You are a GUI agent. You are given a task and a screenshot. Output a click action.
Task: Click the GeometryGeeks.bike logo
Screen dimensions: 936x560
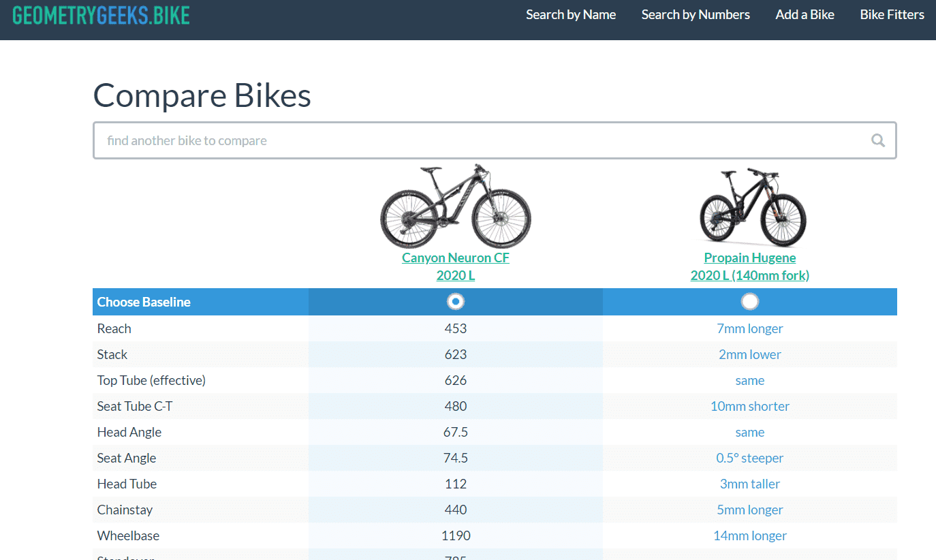coord(101,15)
